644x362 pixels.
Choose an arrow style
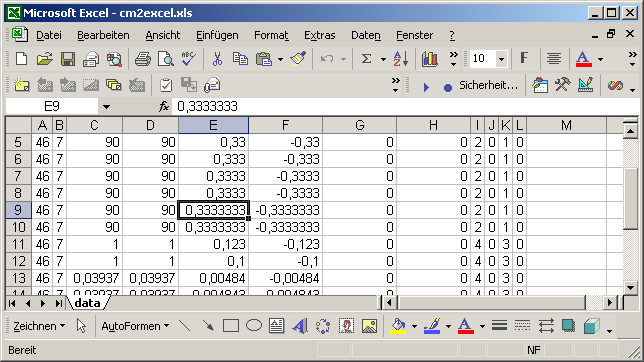[x=545, y=326]
